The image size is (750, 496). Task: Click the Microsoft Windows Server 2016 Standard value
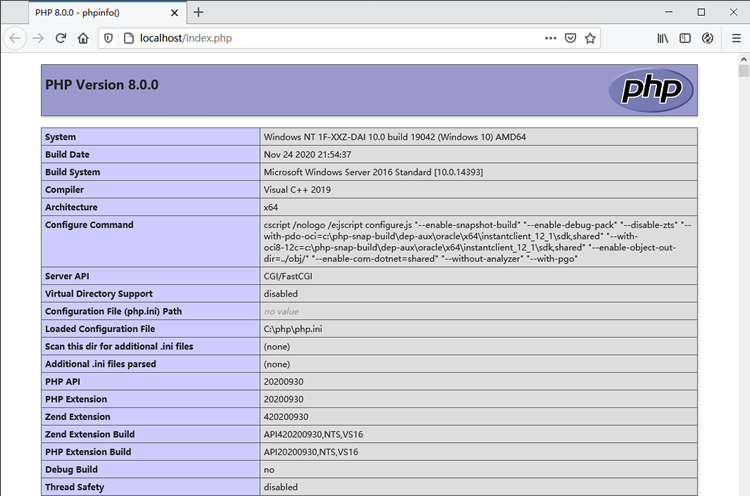[374, 172]
